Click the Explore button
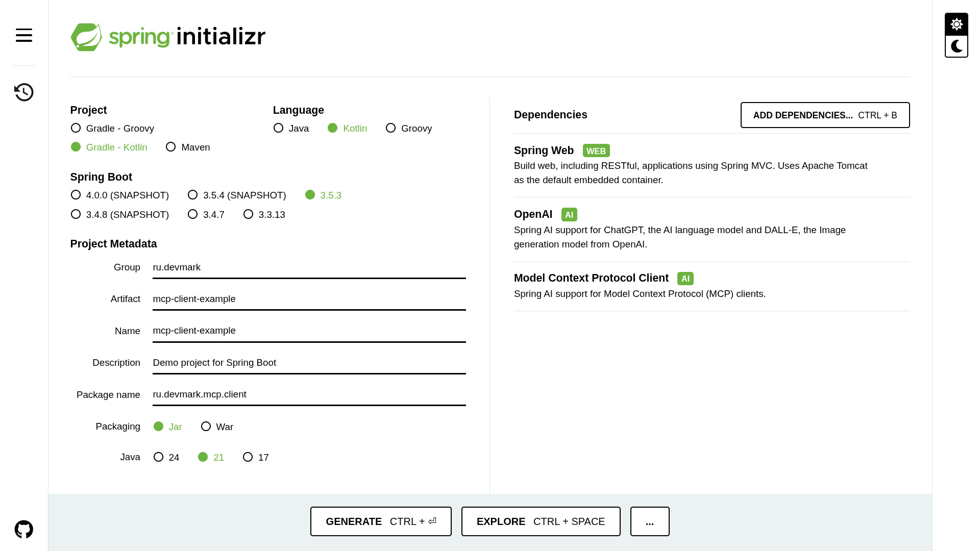Image resolution: width=980 pixels, height=551 pixels. (x=541, y=521)
